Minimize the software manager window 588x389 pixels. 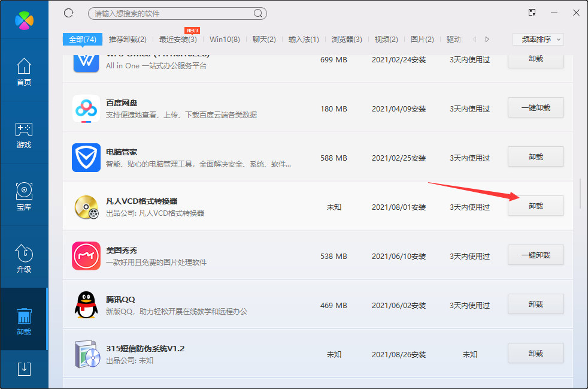click(x=554, y=13)
